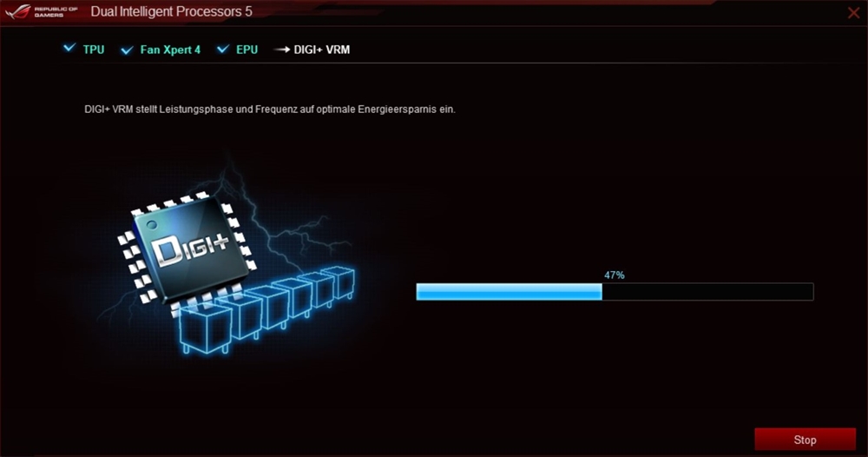The image size is (868, 457).
Task: Click the DIGI+ chip graphic
Action: click(x=187, y=248)
